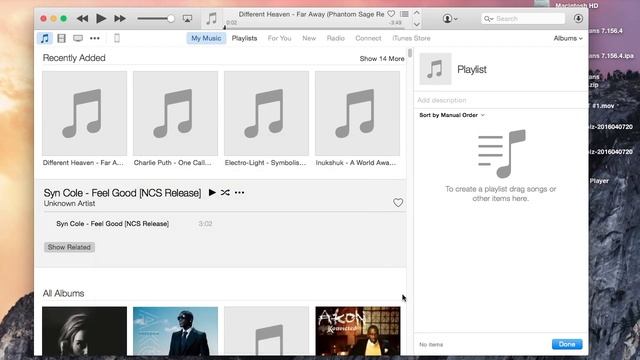Viewport: 640px width, 360px height.
Task: Open the account menu icon
Action: [450, 18]
